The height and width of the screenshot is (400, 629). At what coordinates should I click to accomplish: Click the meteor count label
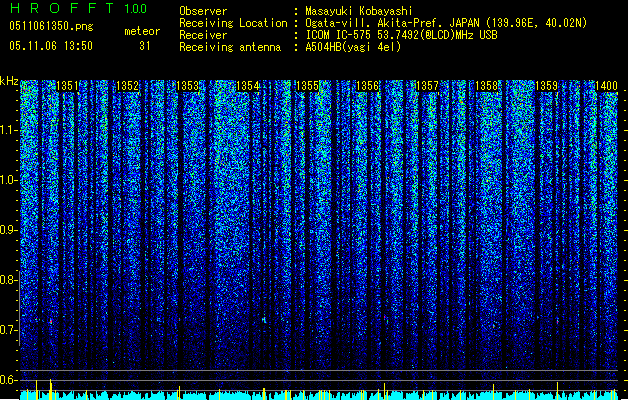pyautogui.click(x=142, y=31)
